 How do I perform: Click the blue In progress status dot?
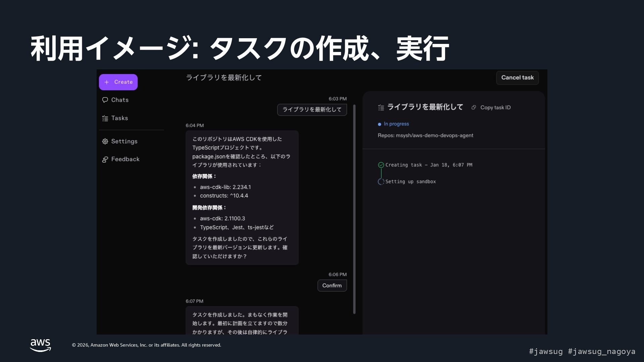click(x=379, y=124)
